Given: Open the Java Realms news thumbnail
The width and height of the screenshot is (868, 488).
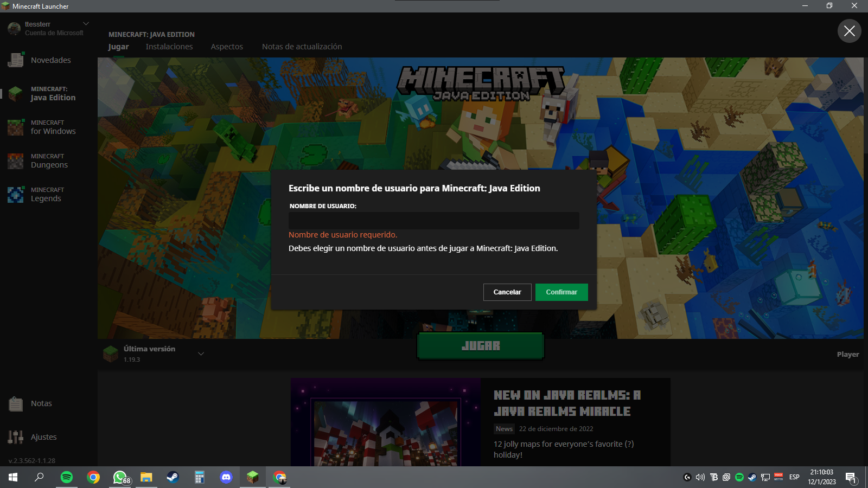Looking at the screenshot, I should click(386, 422).
